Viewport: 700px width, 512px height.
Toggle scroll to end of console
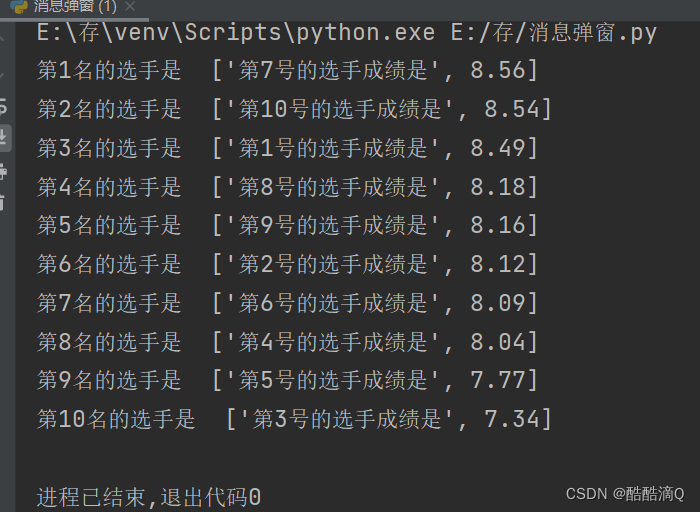click(4, 137)
